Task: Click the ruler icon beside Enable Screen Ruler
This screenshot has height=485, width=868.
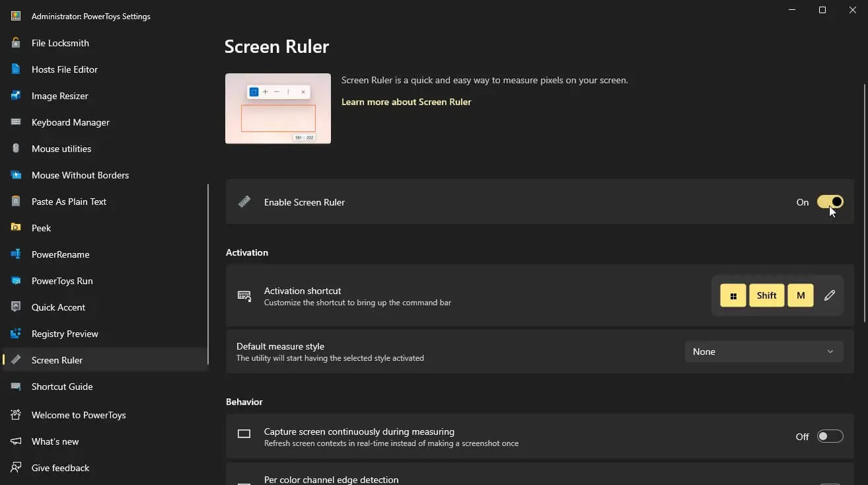Action: (244, 202)
